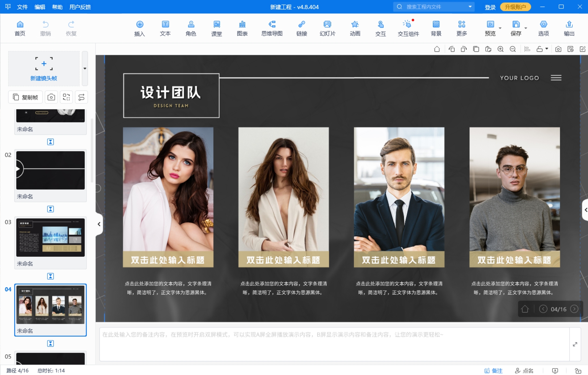Expand the 新建镜头帧 dropdown arrow
Viewport: 588px width, 375px height.
pos(85,68)
